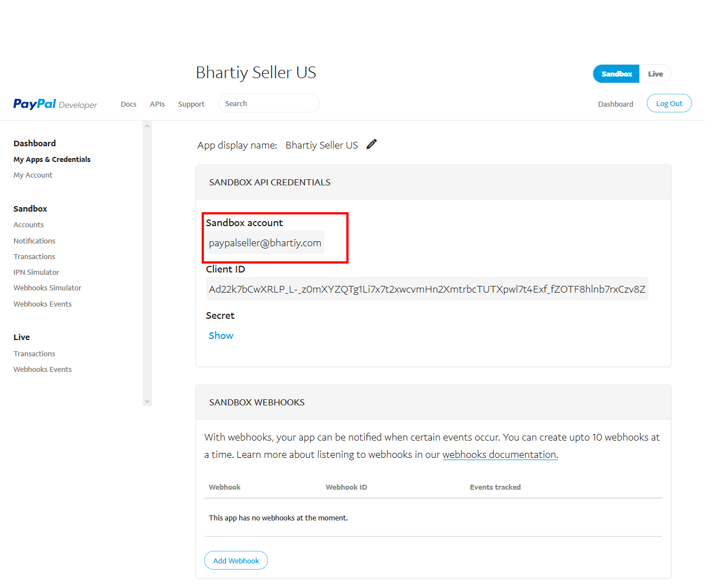The image size is (715, 588).
Task: Show the Secret key
Action: [x=221, y=336]
